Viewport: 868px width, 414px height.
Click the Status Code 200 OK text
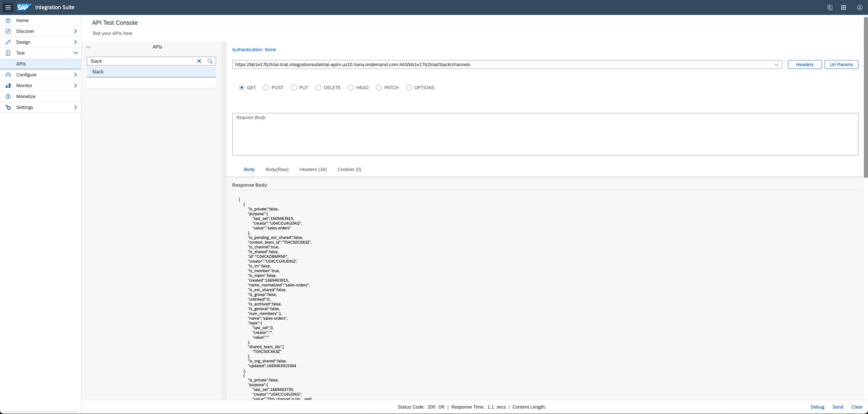coord(421,407)
